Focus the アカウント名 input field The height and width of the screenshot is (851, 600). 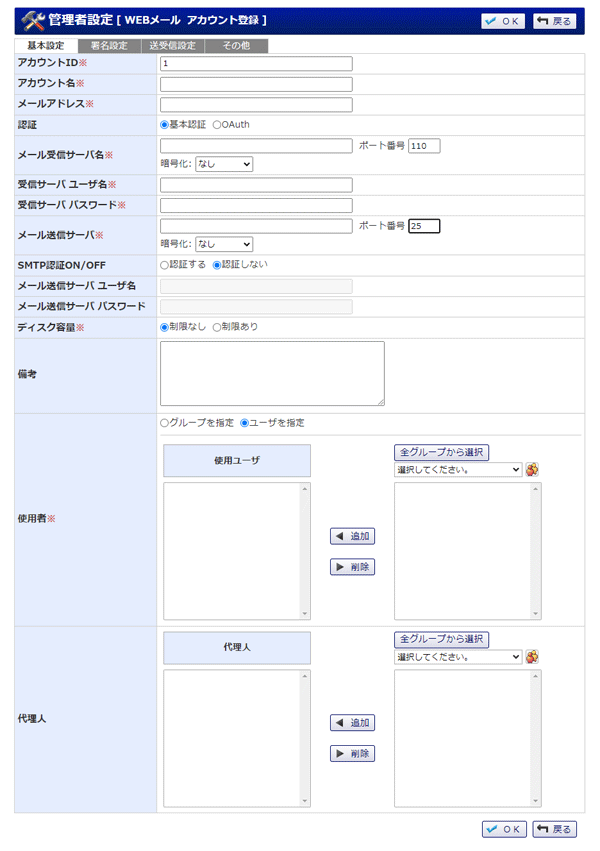256,84
